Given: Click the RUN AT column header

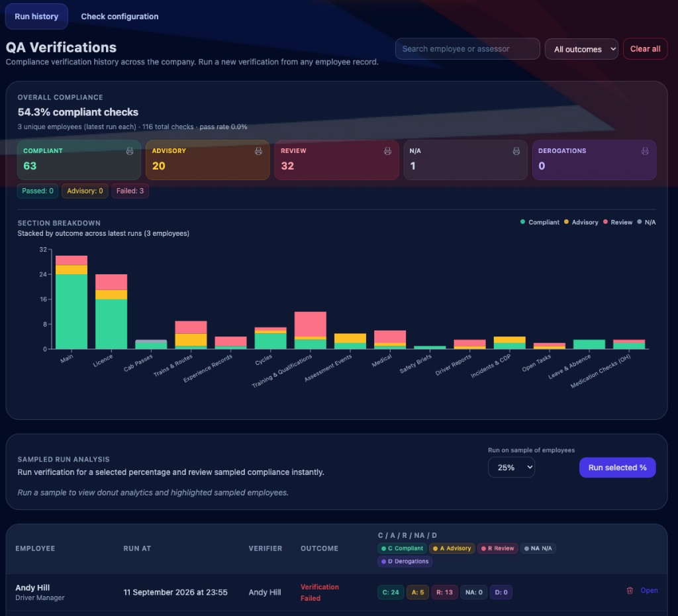Looking at the screenshot, I should pyautogui.click(x=137, y=548).
